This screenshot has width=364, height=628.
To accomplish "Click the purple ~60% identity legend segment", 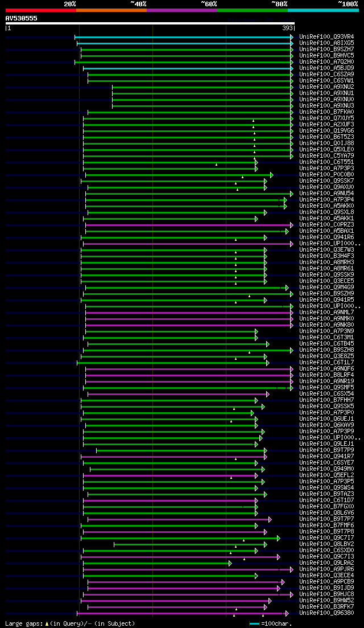I will (182, 10).
